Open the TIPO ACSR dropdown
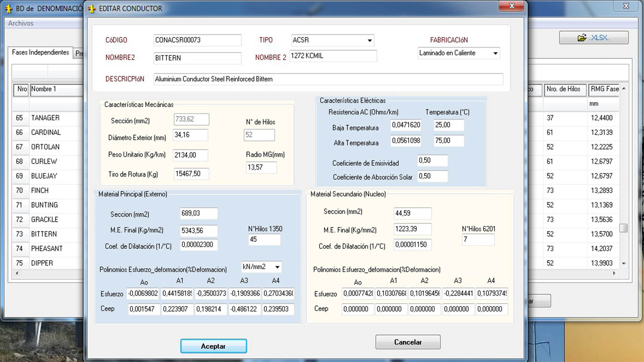 [369, 40]
